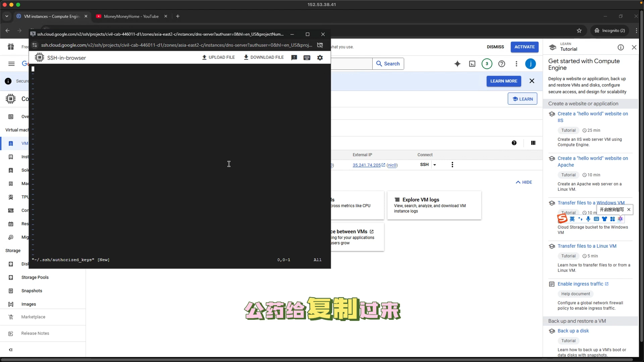Click the SSH popup site info icon
This screenshot has width=644, height=362.
click(35, 45)
